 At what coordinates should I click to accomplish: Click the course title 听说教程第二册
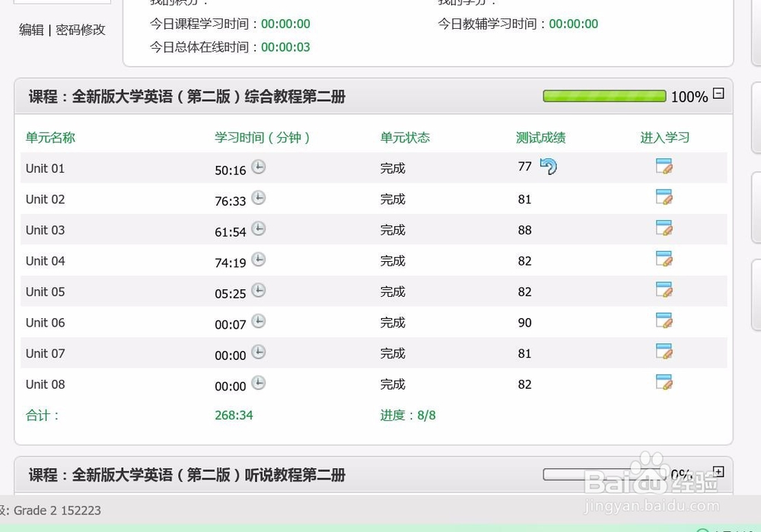187,475
